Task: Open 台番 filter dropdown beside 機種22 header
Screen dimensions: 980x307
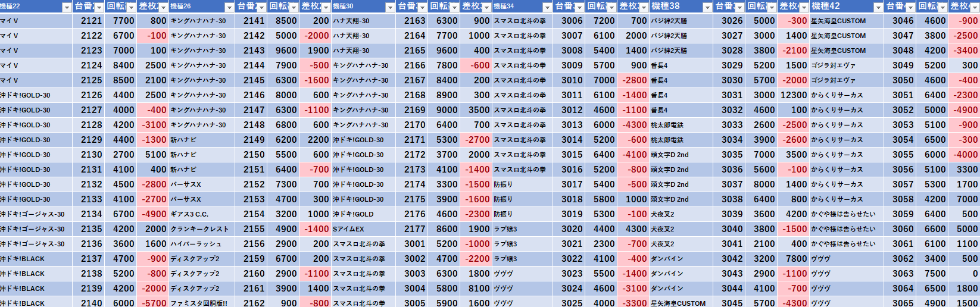Action: (x=99, y=7)
